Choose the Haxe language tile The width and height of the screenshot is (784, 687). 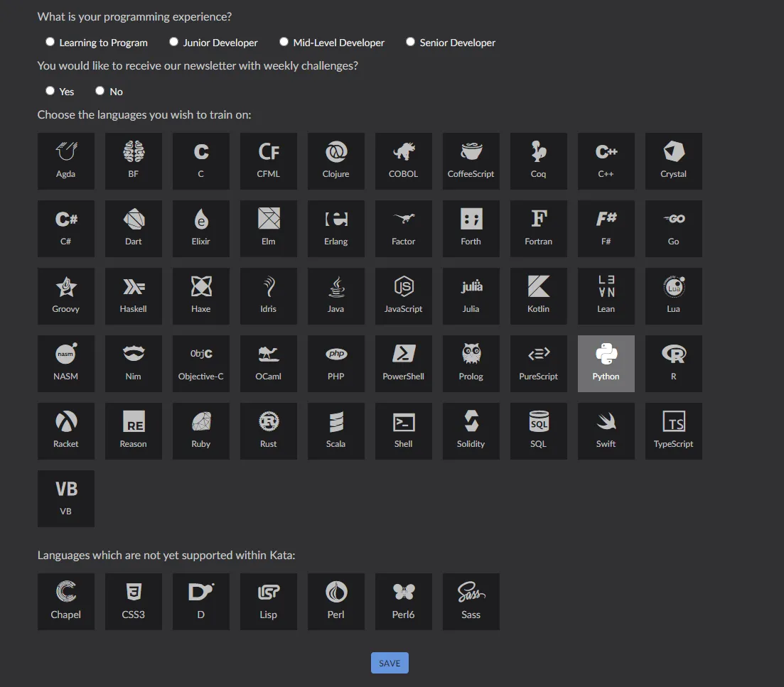click(201, 296)
